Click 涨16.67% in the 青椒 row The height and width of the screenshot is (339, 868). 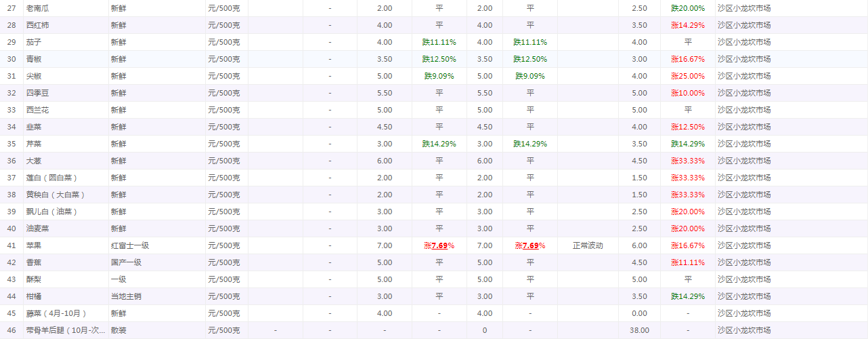688,59
